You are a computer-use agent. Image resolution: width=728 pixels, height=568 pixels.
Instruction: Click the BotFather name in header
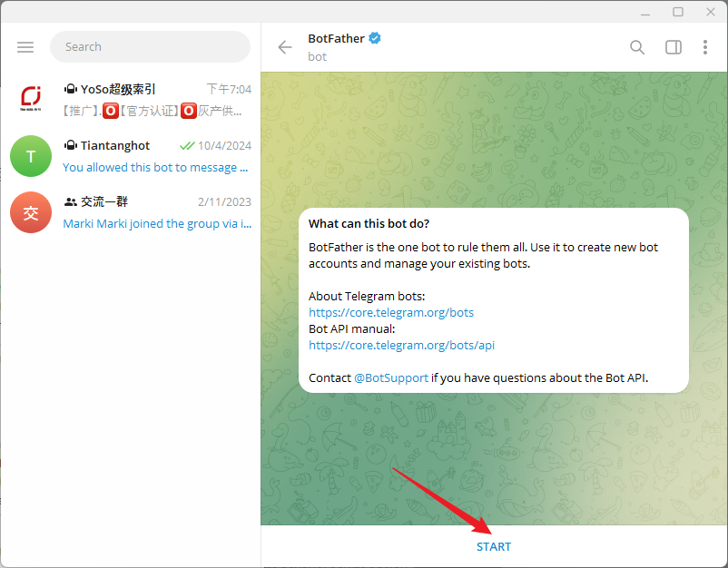(336, 39)
